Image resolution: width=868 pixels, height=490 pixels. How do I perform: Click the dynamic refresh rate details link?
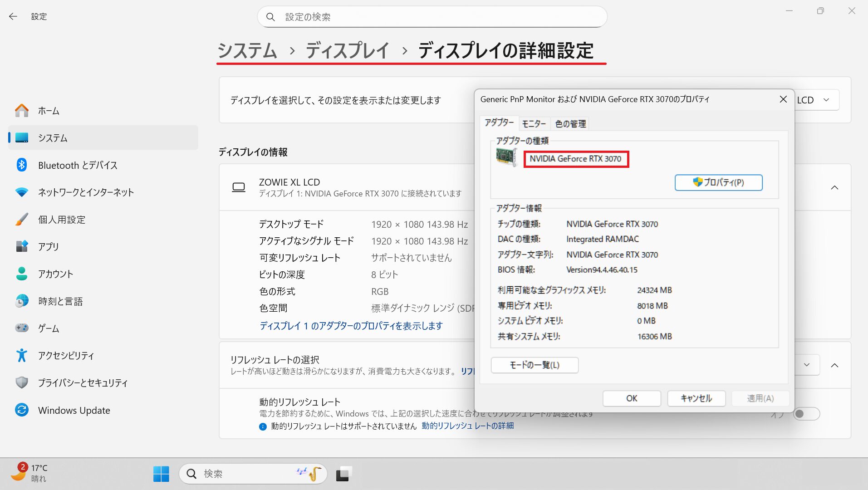coord(467,426)
